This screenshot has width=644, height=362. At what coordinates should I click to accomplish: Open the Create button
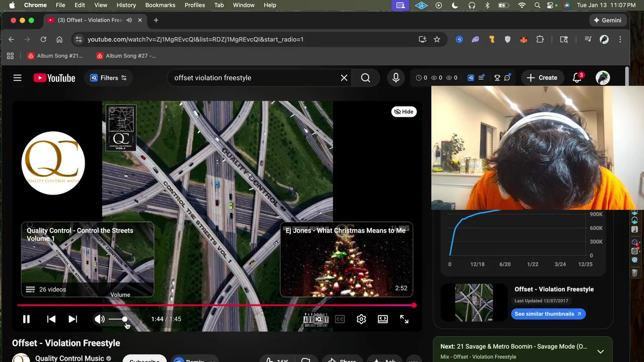542,78
